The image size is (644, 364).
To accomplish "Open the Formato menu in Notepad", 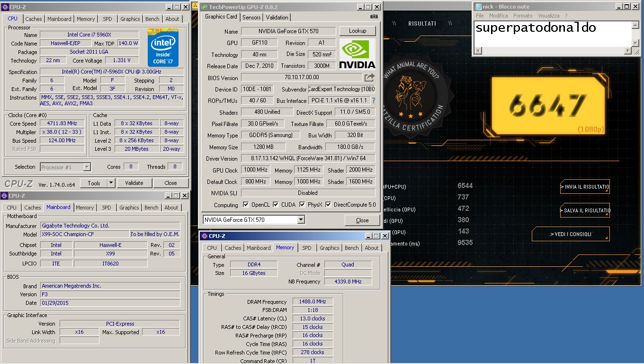I will point(523,16).
